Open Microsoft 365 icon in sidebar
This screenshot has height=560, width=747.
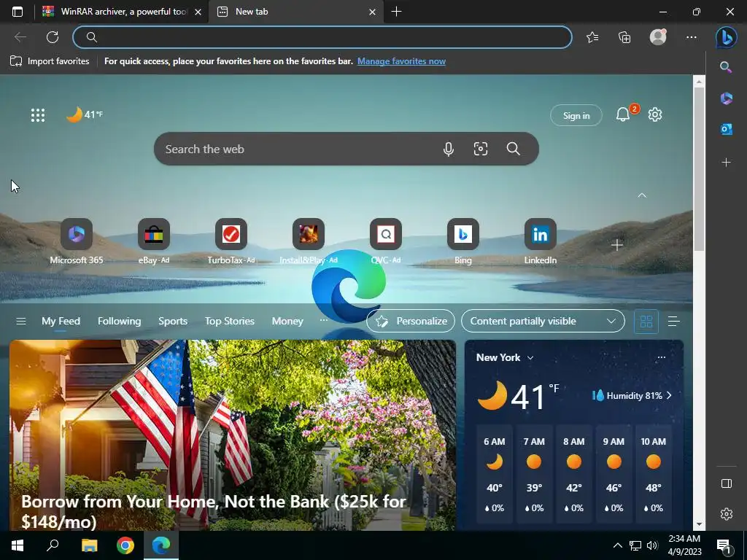[x=726, y=98]
